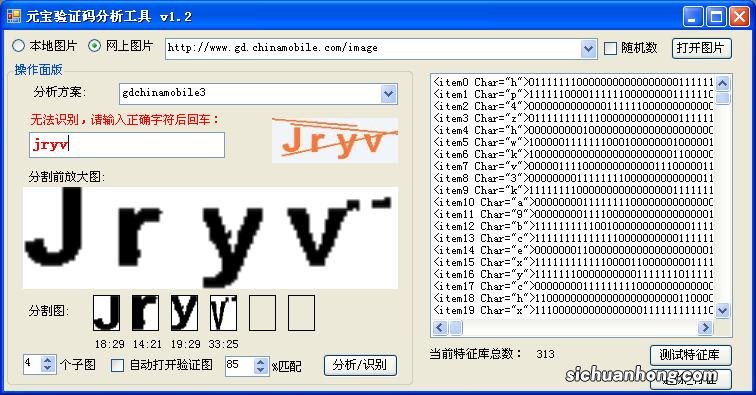Select the split thumbnail showing v
The image size is (756, 395).
coord(223,313)
